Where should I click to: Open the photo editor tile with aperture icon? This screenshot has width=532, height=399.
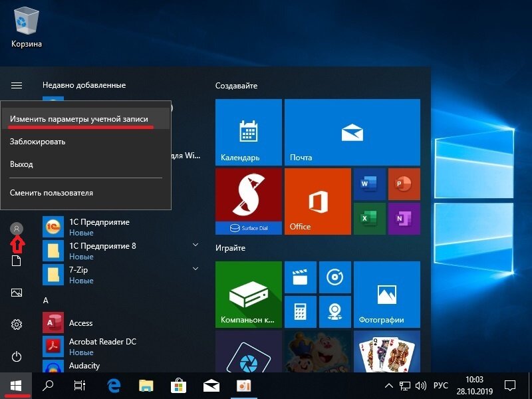pos(248,351)
